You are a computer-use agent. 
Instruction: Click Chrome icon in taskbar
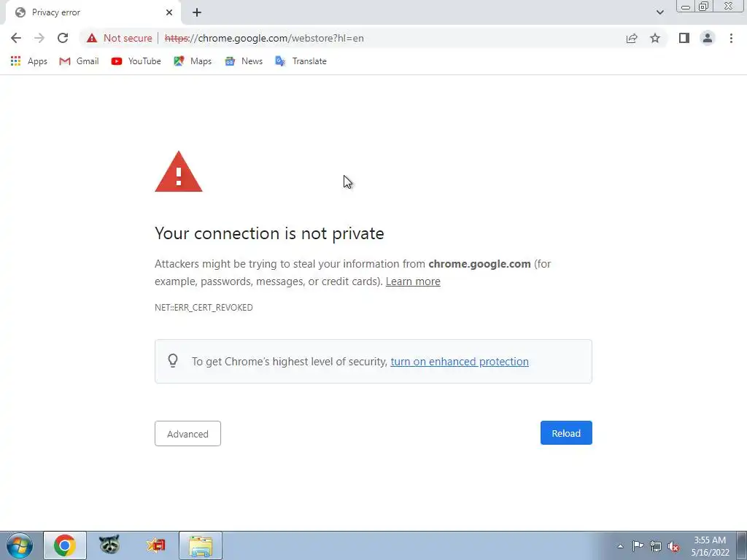(65, 545)
